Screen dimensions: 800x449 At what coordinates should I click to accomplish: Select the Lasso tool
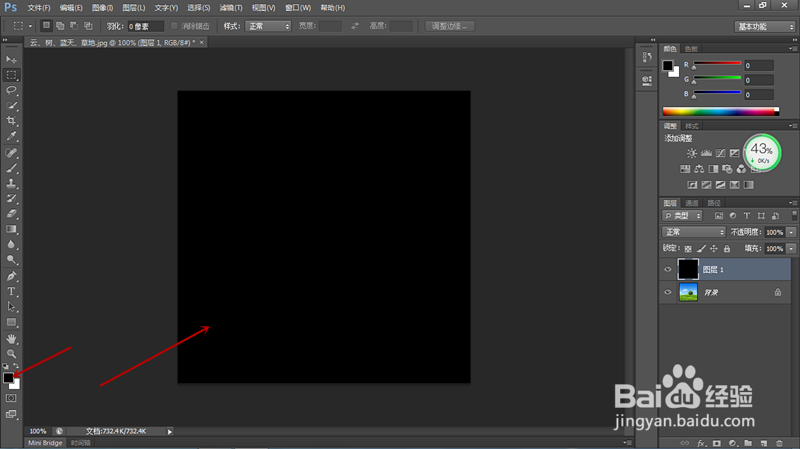[x=11, y=90]
